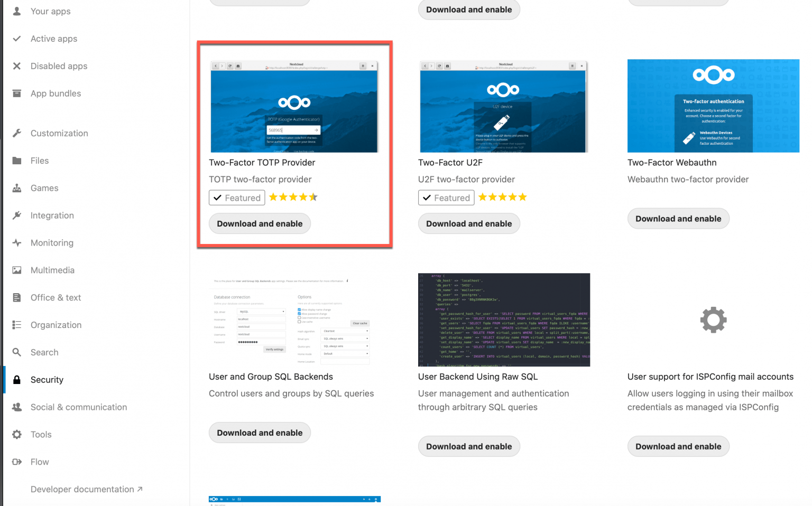Image resolution: width=812 pixels, height=506 pixels.
Task: Click the five-star rating of Two-Factor U2F
Action: click(x=503, y=197)
